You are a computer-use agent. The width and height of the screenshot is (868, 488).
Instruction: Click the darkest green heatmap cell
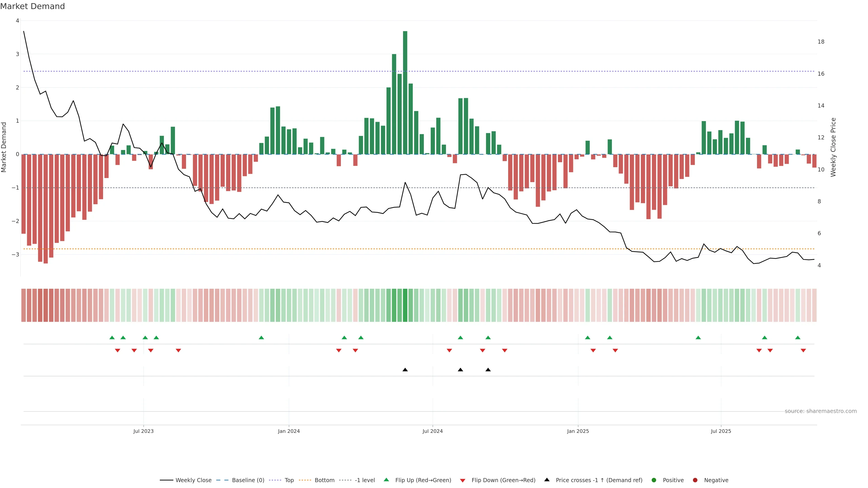405,305
